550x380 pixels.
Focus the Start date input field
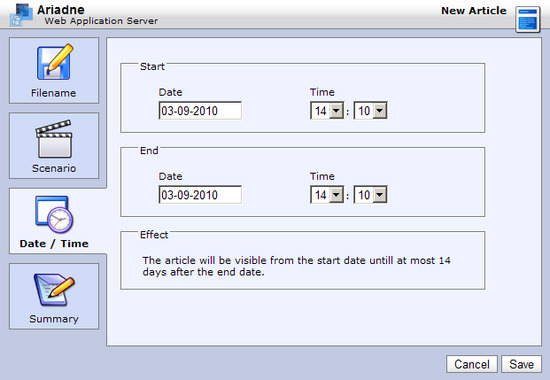200,111
